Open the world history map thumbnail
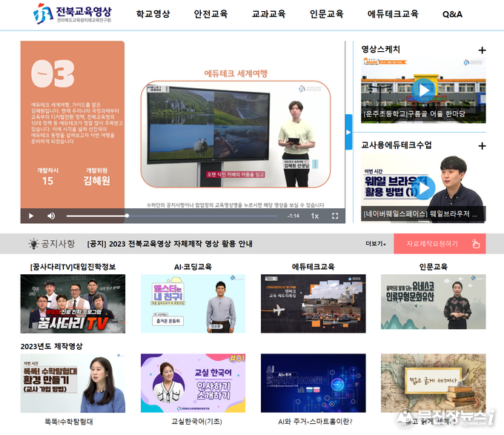This screenshot has height=435, width=504. pyautogui.click(x=434, y=383)
